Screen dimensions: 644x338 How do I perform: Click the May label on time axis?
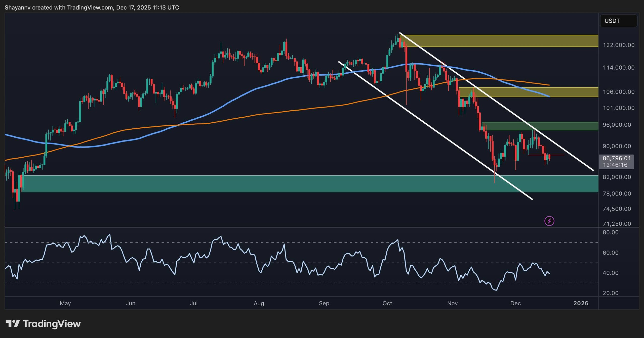pyautogui.click(x=65, y=303)
